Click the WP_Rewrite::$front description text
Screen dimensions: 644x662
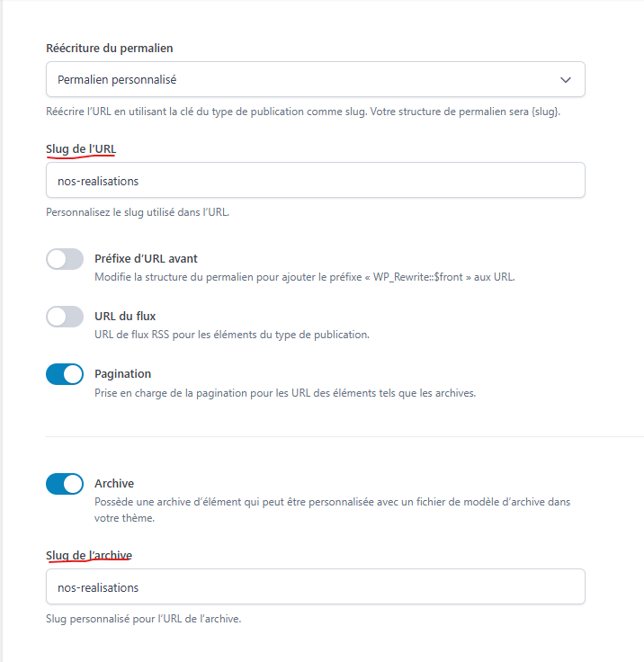(305, 277)
